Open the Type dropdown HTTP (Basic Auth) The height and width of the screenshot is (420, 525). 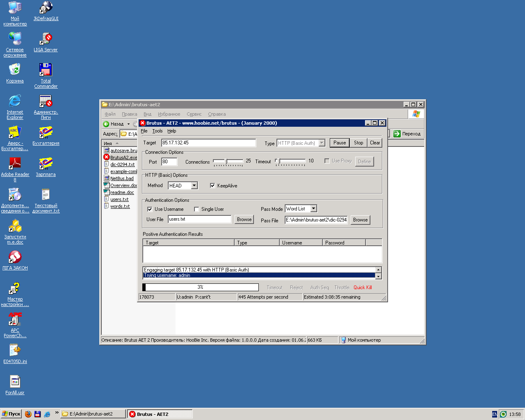pyautogui.click(x=322, y=143)
